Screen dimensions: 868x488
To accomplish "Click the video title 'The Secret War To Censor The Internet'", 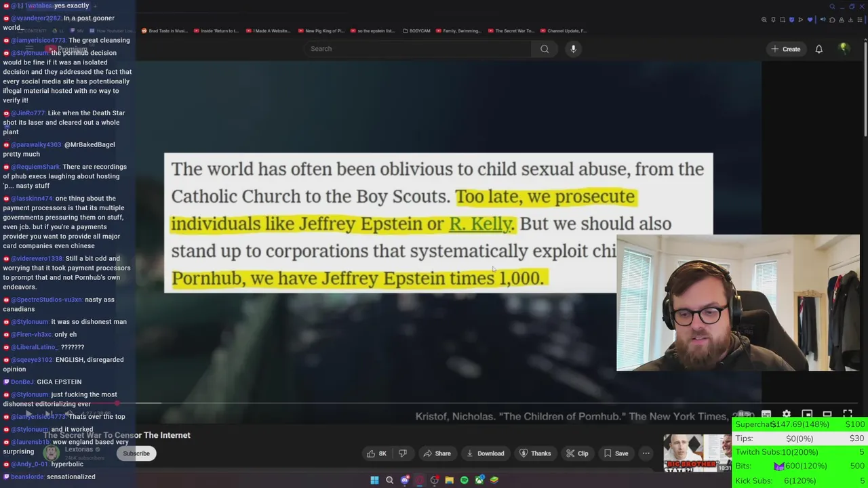I will coord(117,435).
